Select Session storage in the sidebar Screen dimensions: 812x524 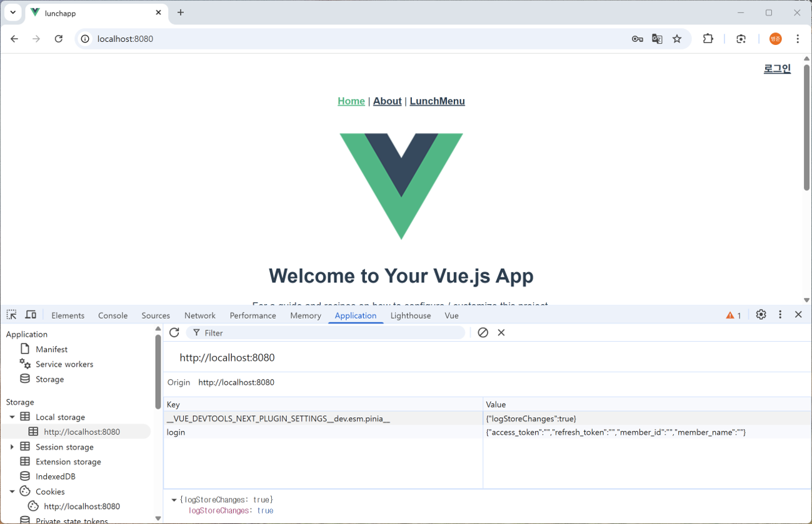64,447
